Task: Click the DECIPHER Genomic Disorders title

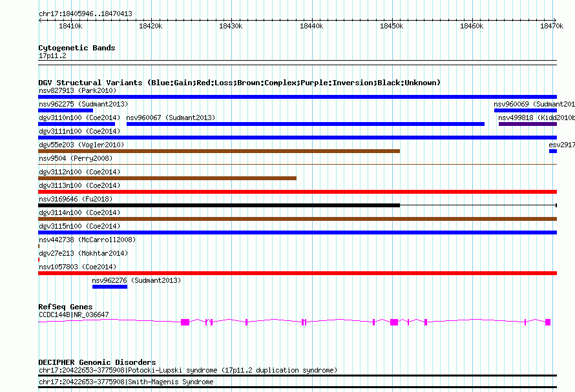Action: [97, 362]
